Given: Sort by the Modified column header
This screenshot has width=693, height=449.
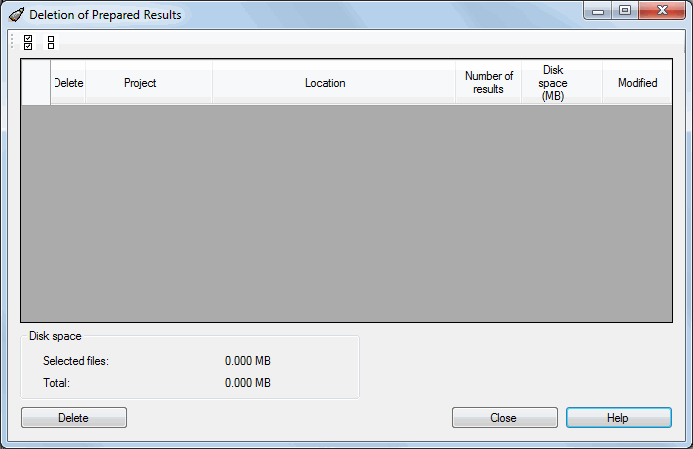Looking at the screenshot, I should (637, 83).
